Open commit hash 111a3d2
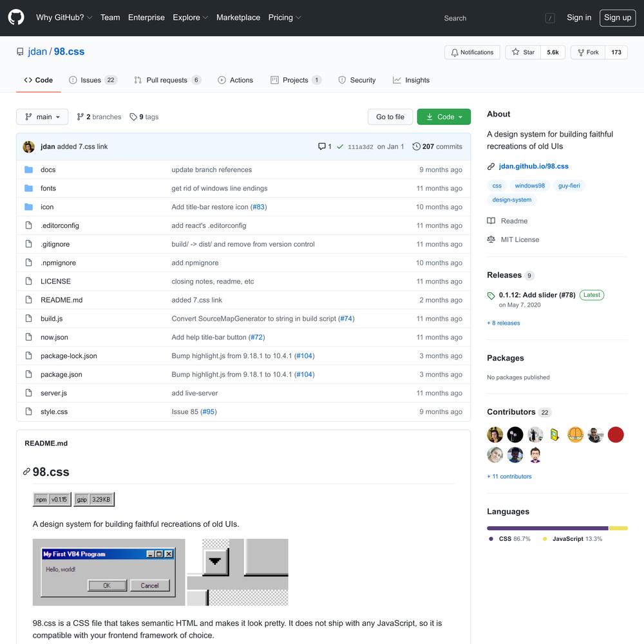This screenshot has height=644, width=644. tap(360, 147)
